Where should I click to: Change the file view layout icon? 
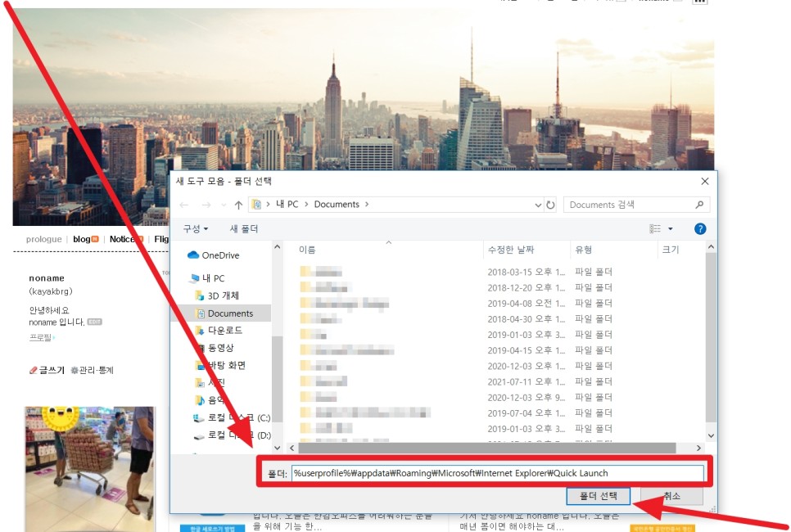(655, 229)
